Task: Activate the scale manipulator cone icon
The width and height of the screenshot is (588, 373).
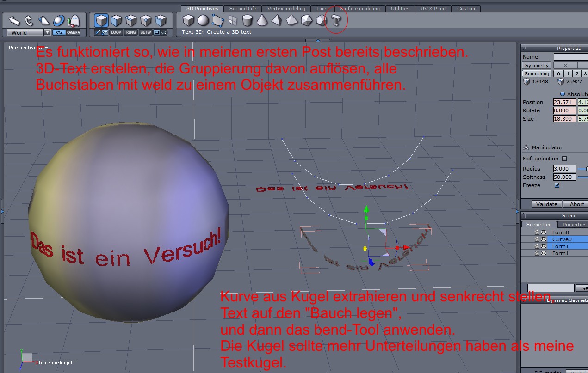Action: click(x=43, y=20)
